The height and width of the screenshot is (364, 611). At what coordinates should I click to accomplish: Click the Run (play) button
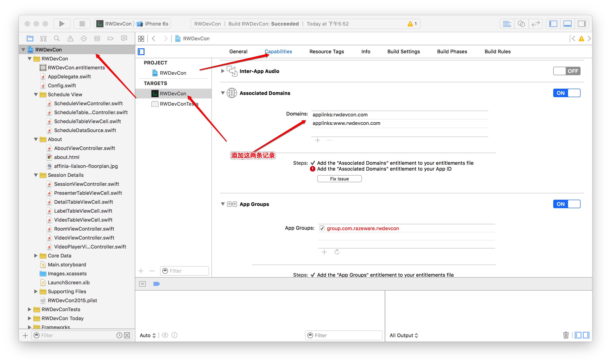click(62, 24)
